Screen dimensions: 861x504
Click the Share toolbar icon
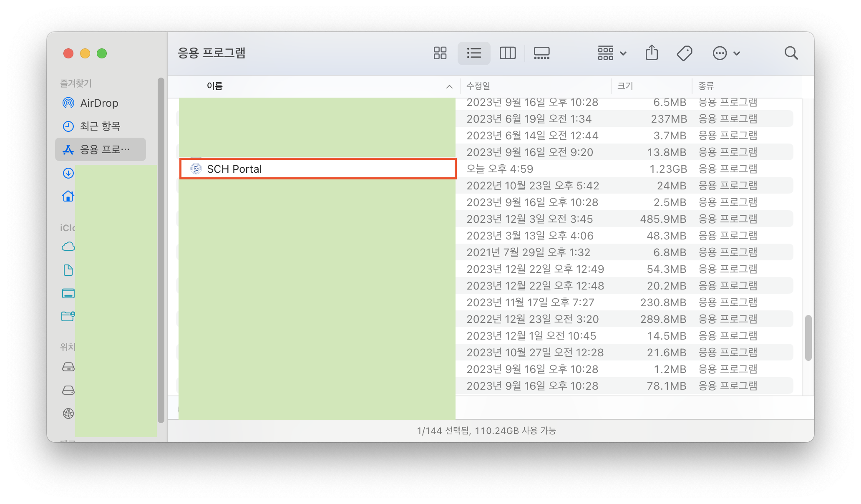coord(652,53)
